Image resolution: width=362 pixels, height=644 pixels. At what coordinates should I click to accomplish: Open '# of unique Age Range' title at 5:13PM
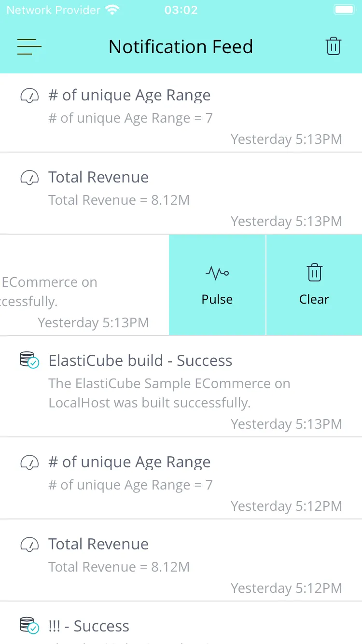click(129, 95)
